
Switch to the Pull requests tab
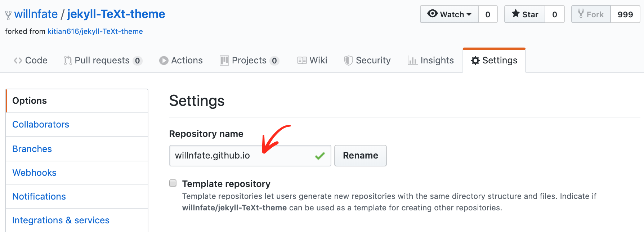pyautogui.click(x=103, y=61)
